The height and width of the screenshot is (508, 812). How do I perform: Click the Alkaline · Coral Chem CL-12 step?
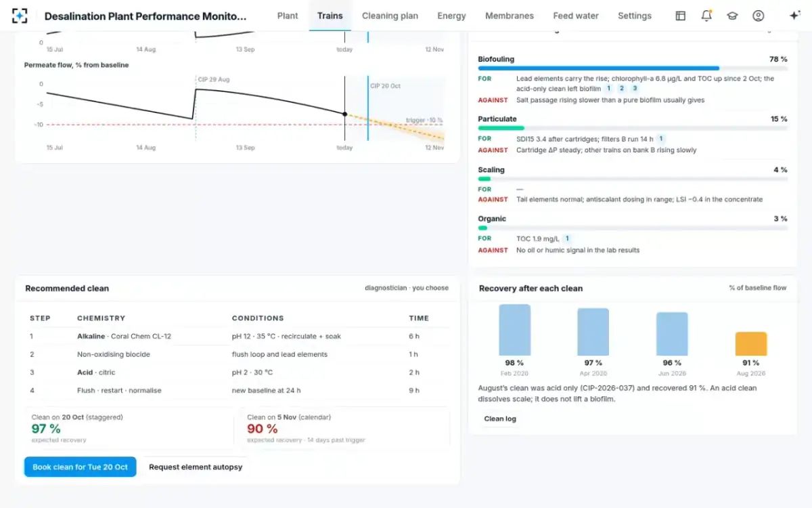coord(124,336)
